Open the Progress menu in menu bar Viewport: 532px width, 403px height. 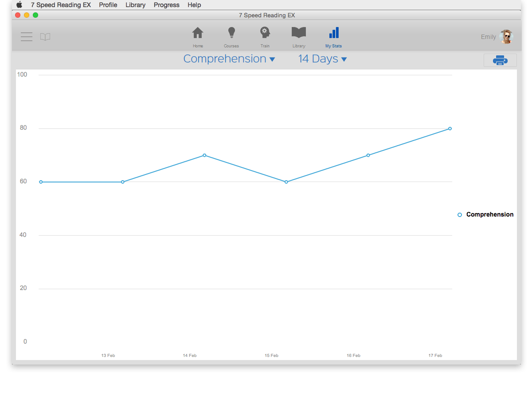pyautogui.click(x=167, y=5)
